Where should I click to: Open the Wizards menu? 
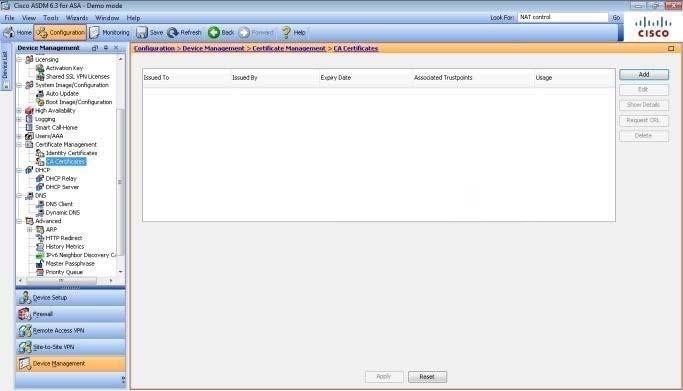[x=77, y=18]
